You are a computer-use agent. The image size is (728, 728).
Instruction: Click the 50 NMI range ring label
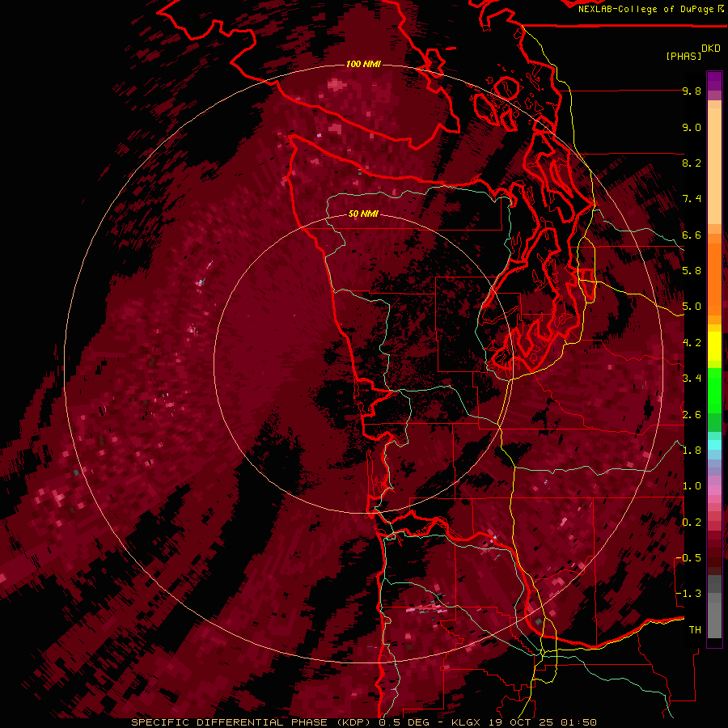[x=363, y=214]
